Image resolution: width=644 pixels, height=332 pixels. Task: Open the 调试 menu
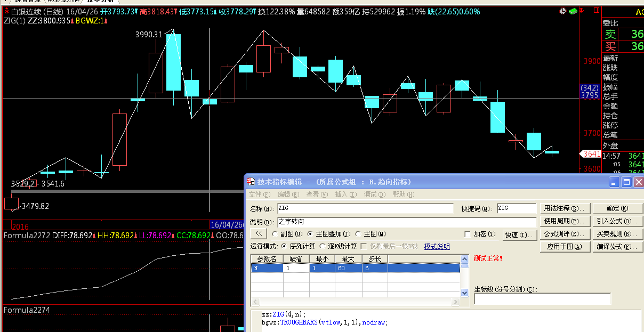[x=374, y=195]
